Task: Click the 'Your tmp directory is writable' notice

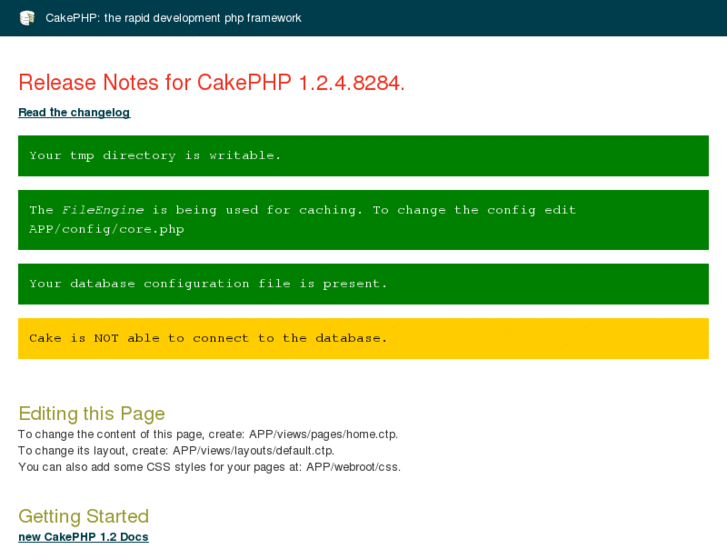Action: click(363, 155)
